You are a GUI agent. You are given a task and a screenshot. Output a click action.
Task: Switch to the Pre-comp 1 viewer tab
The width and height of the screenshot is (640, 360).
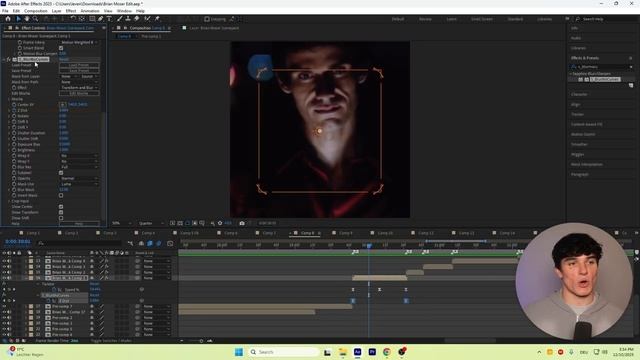tap(151, 36)
